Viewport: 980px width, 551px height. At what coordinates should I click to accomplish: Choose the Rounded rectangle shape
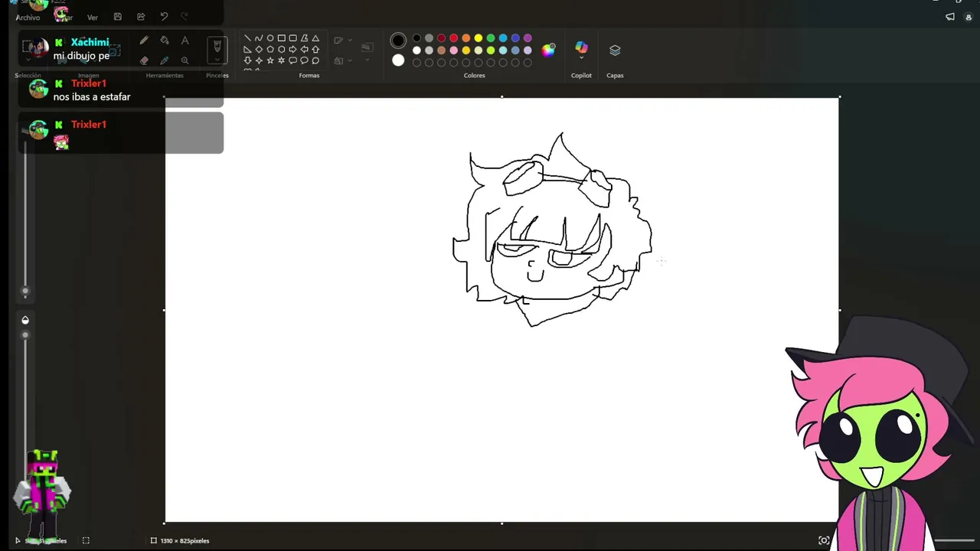[292, 38]
